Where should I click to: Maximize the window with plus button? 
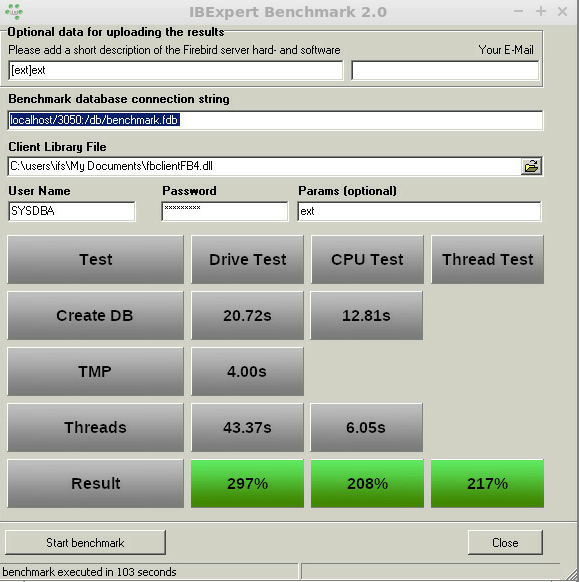point(541,12)
